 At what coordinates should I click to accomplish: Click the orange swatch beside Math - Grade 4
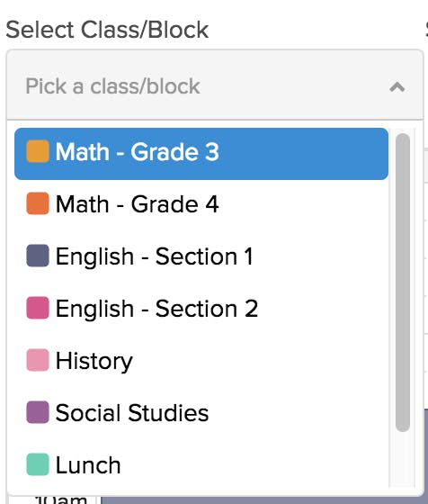point(38,203)
